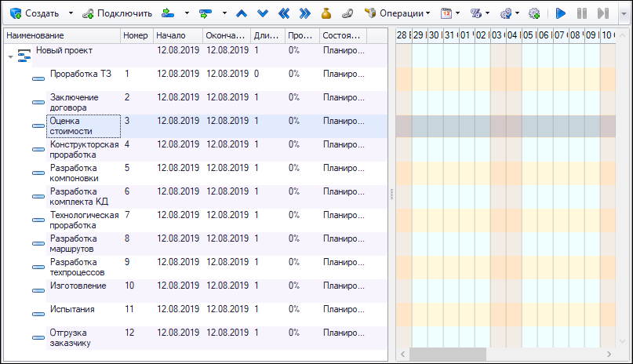This screenshot has width=633, height=364.
Task: Select the Испытания task row
Action: (x=72, y=309)
